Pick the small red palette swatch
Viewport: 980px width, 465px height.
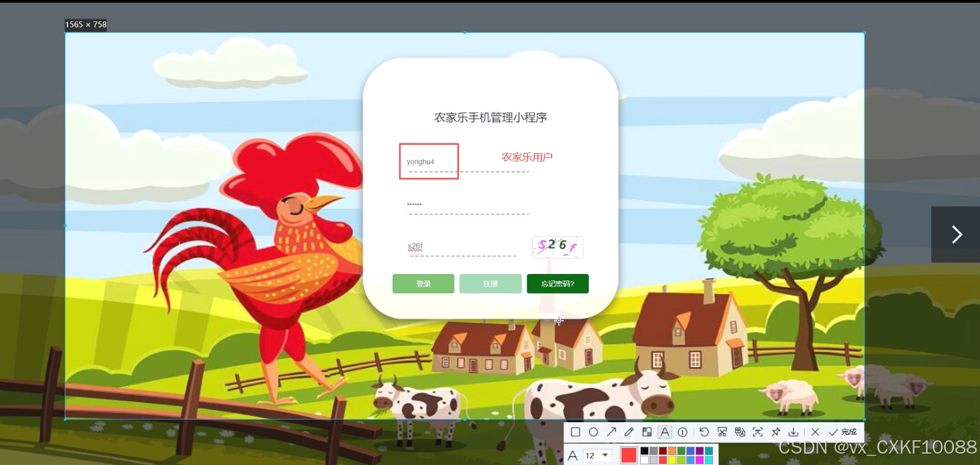663,460
